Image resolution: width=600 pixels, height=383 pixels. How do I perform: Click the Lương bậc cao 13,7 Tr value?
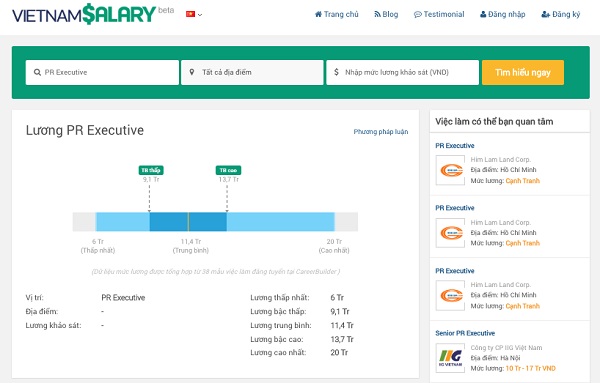click(x=342, y=339)
